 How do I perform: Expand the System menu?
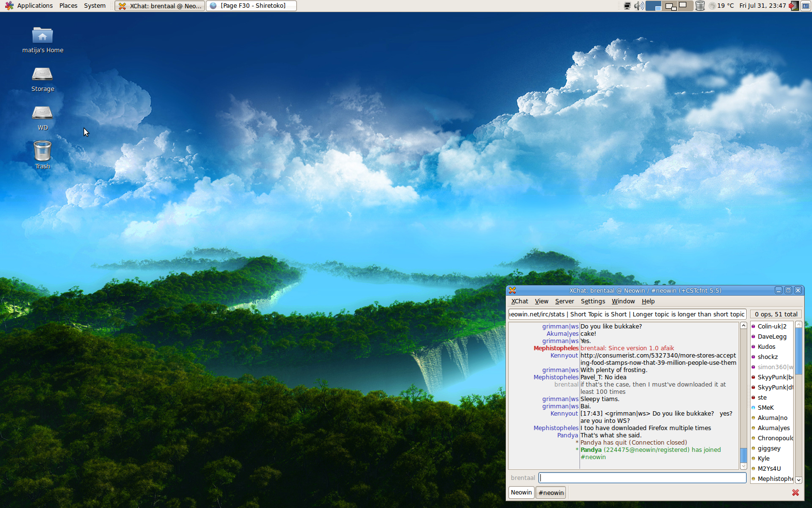[x=95, y=6]
